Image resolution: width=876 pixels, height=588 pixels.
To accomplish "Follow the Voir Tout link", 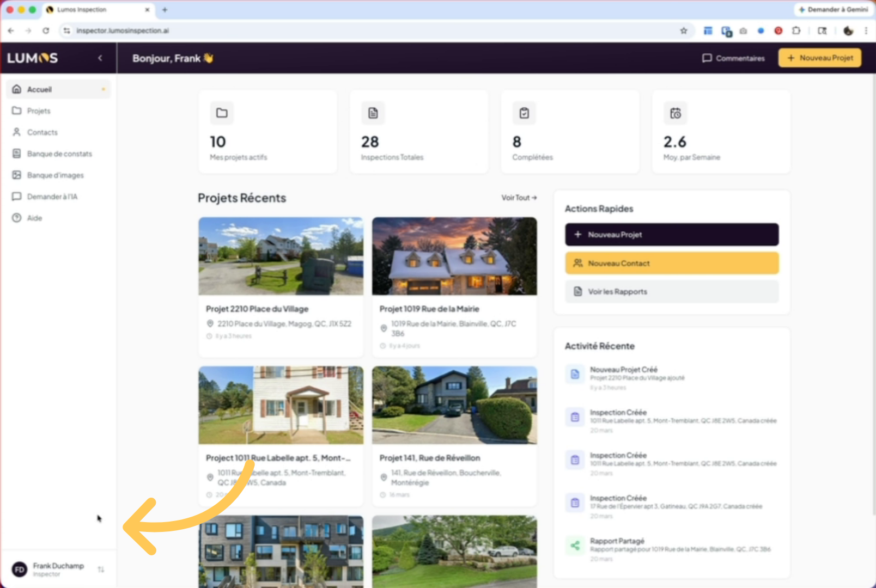I will click(519, 198).
